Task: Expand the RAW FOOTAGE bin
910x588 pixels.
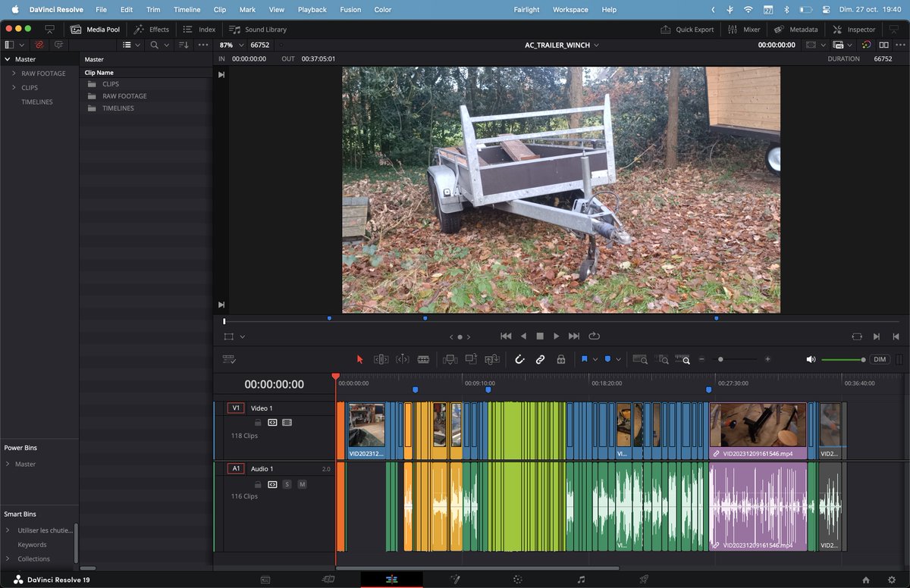Action: [x=14, y=73]
